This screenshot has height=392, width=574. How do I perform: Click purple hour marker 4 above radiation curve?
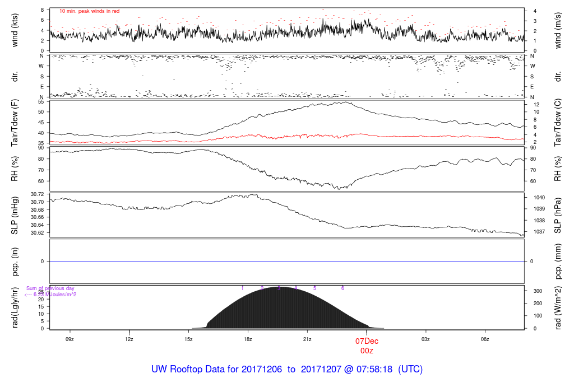coord(296,288)
